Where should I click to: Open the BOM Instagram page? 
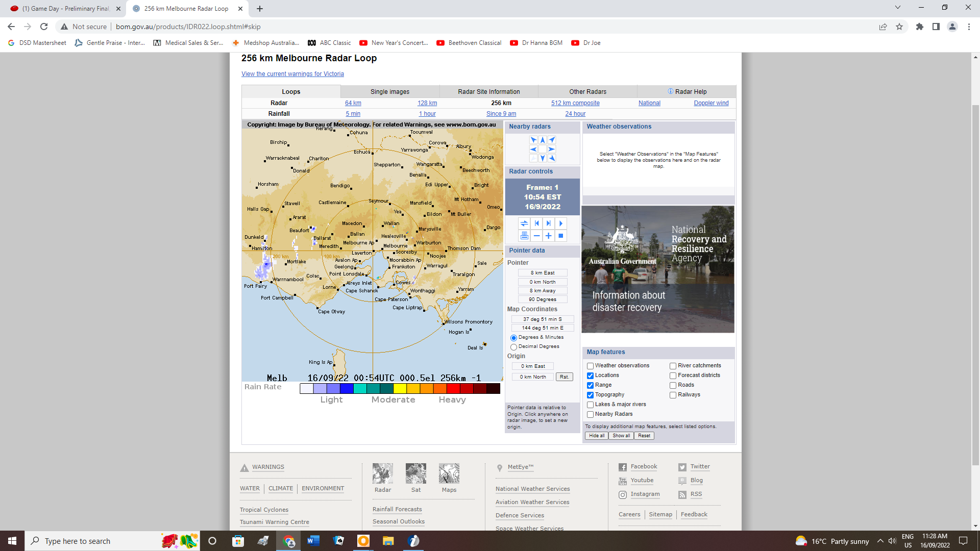point(645,494)
